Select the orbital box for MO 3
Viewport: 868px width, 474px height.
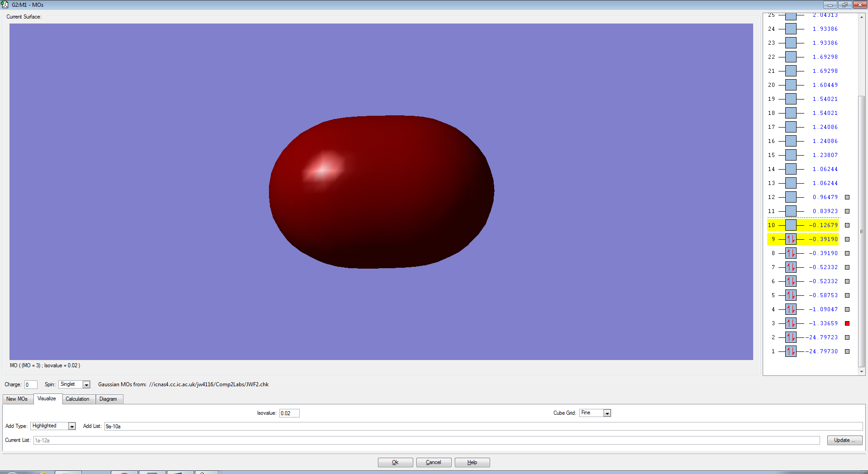click(791, 323)
